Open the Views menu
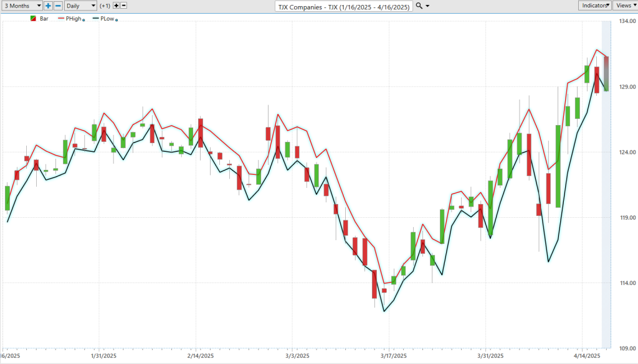This screenshot has height=364, width=638. click(625, 5)
